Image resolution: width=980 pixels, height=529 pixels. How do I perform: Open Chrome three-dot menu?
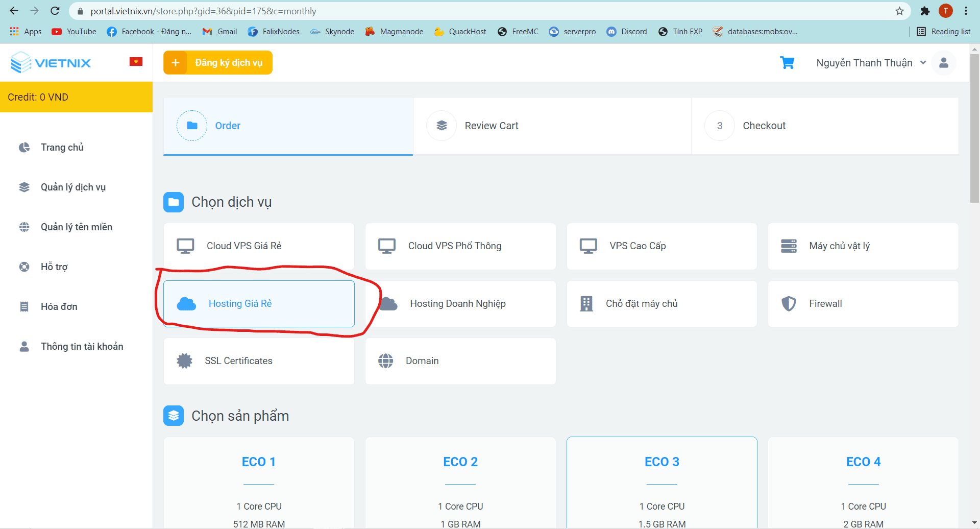966,11
